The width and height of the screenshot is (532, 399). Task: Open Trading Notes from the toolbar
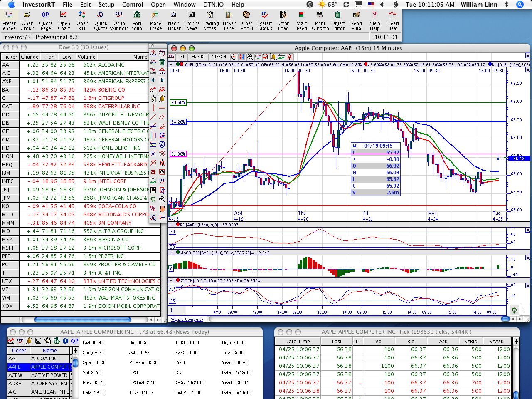[210, 20]
